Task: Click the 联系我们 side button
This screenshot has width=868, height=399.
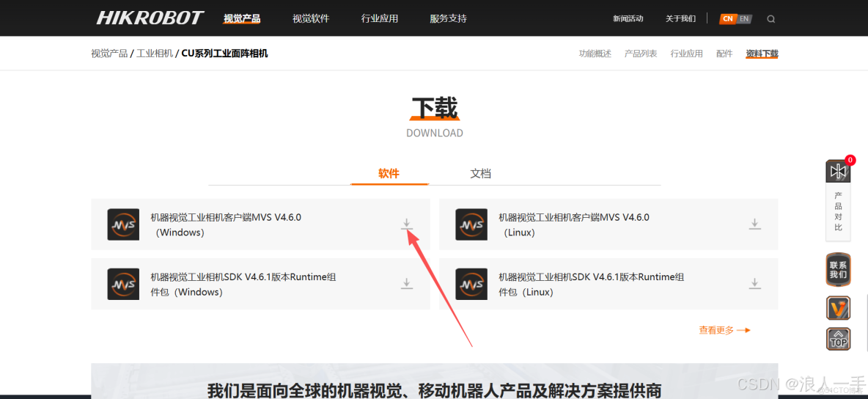Action: [838, 269]
